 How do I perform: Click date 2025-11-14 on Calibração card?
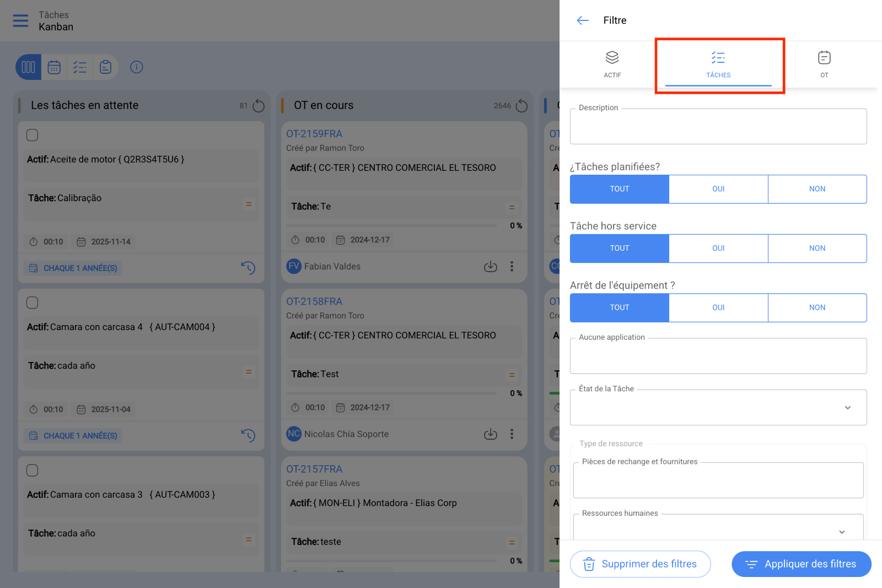104,242
